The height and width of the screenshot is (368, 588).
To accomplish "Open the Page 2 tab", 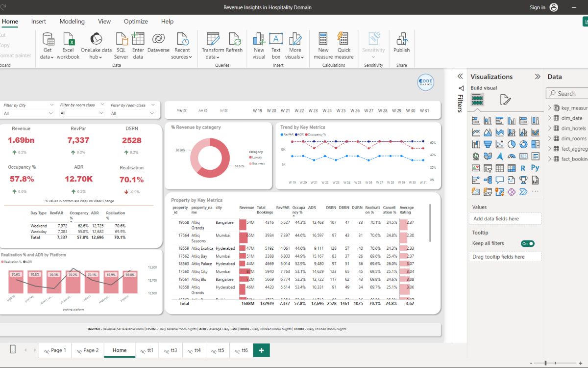I will point(88,350).
